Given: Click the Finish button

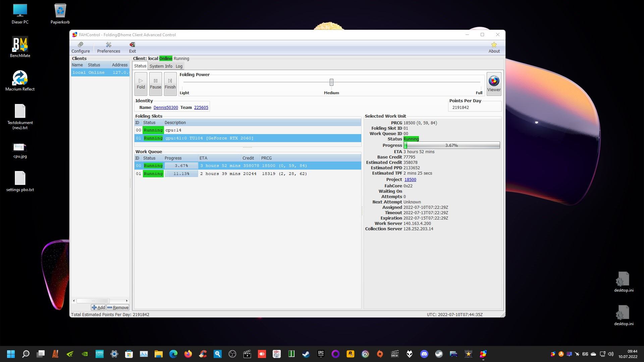Looking at the screenshot, I should [170, 83].
